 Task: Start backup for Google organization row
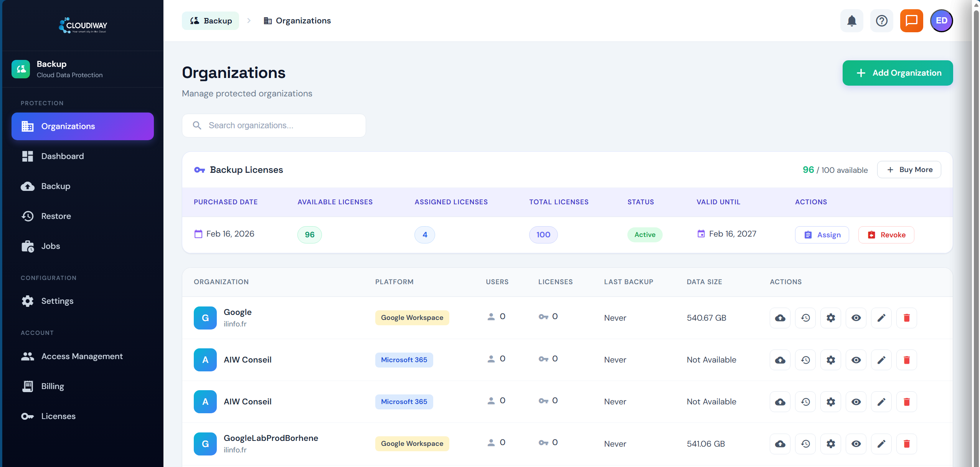pyautogui.click(x=780, y=318)
